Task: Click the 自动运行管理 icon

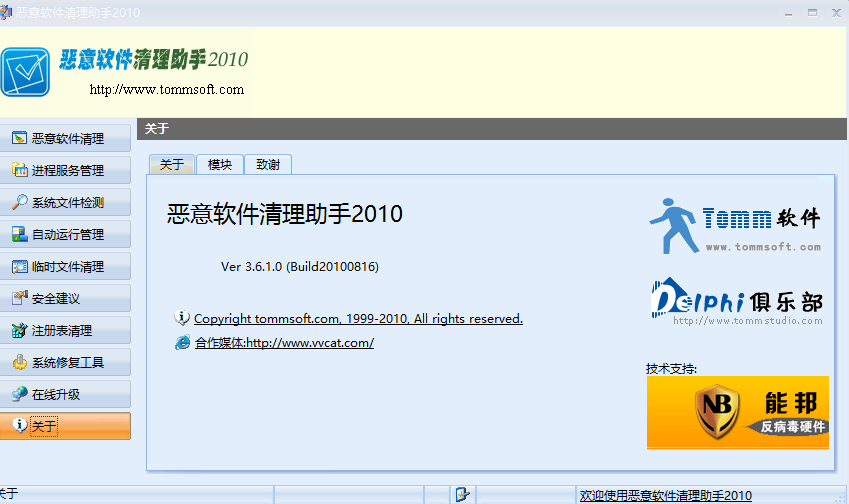Action: click(x=19, y=234)
